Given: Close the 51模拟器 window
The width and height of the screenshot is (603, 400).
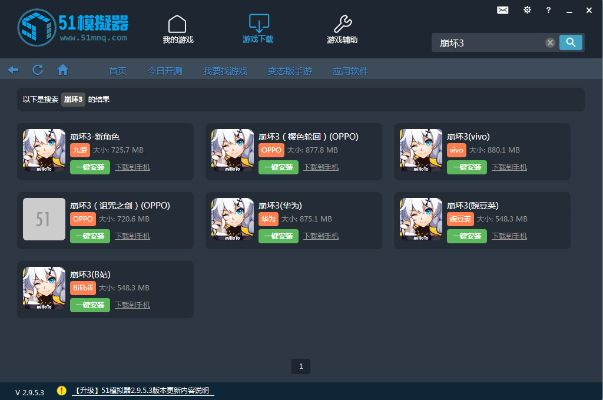Looking at the screenshot, I should point(589,10).
